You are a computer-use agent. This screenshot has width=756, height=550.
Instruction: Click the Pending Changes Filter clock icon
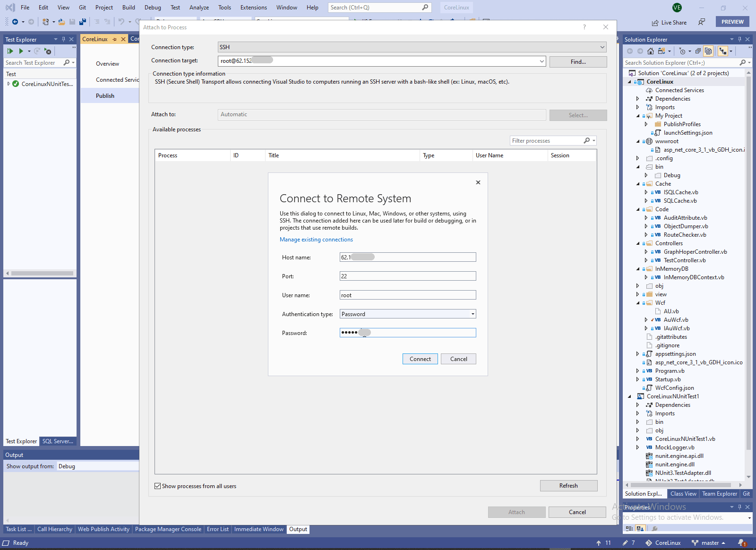[x=682, y=51]
